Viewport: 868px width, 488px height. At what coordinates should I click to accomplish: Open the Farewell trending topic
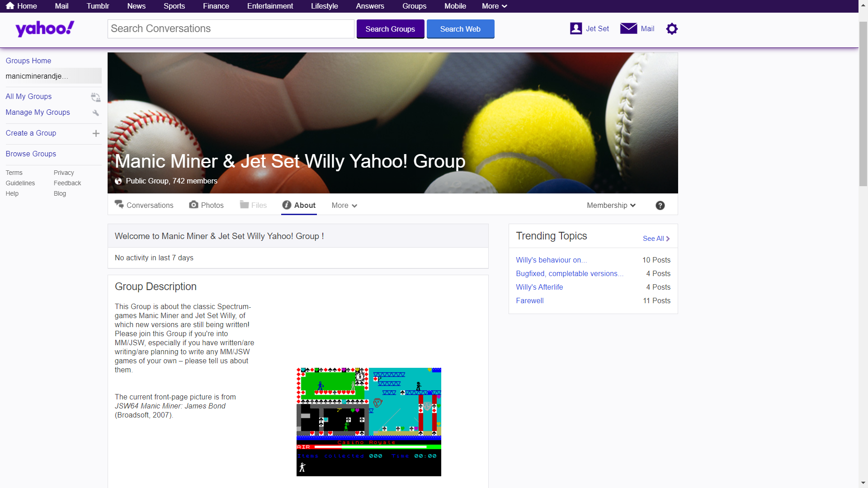click(529, 300)
